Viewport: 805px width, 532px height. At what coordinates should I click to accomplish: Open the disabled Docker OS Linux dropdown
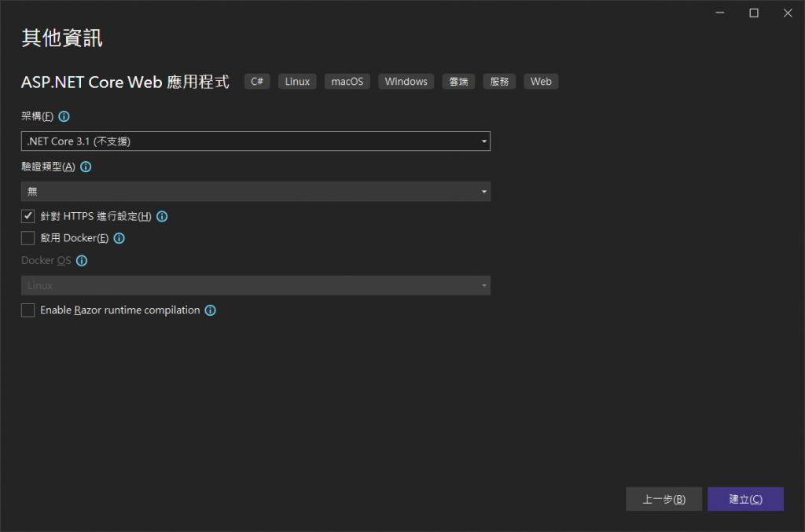point(255,285)
